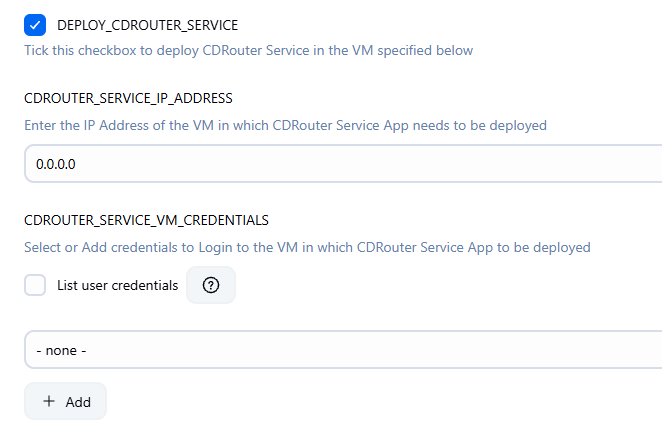
Task: Click the CDROUTER_SERVICE_IP_ADDRESS heading
Action: 128,98
